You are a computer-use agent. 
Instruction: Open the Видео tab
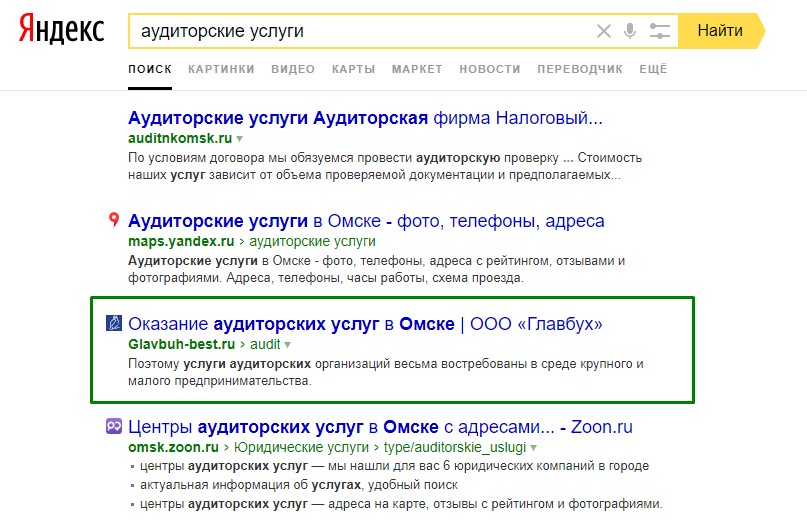point(293,69)
